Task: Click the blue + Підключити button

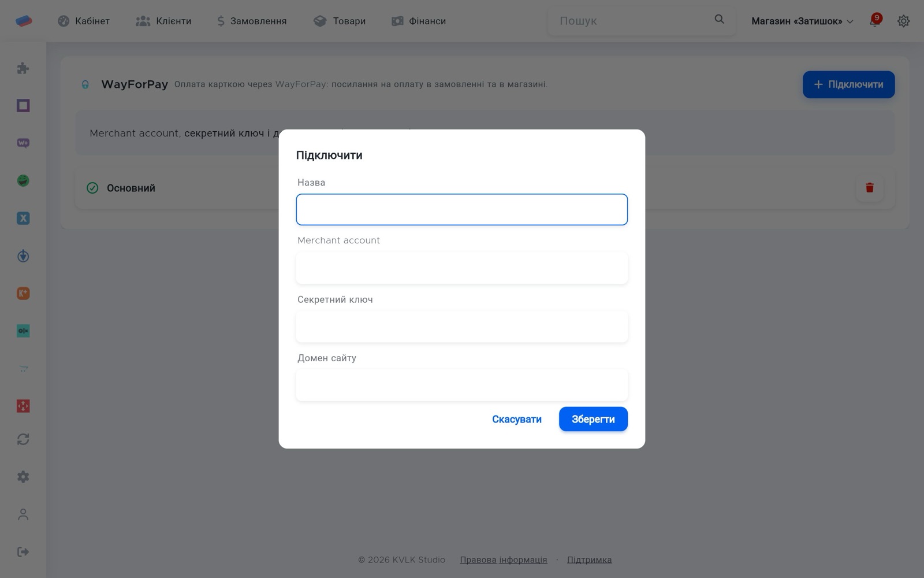Action: click(x=849, y=84)
